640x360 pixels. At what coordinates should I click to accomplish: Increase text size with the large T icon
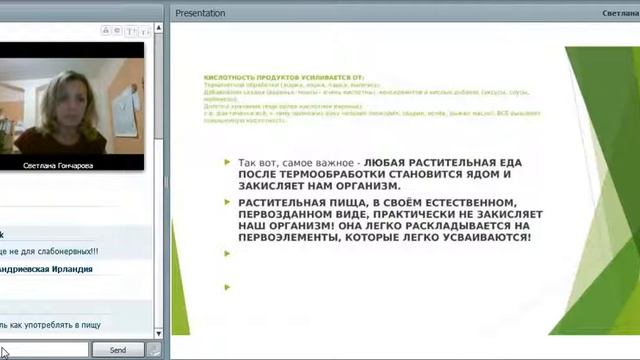131,31
